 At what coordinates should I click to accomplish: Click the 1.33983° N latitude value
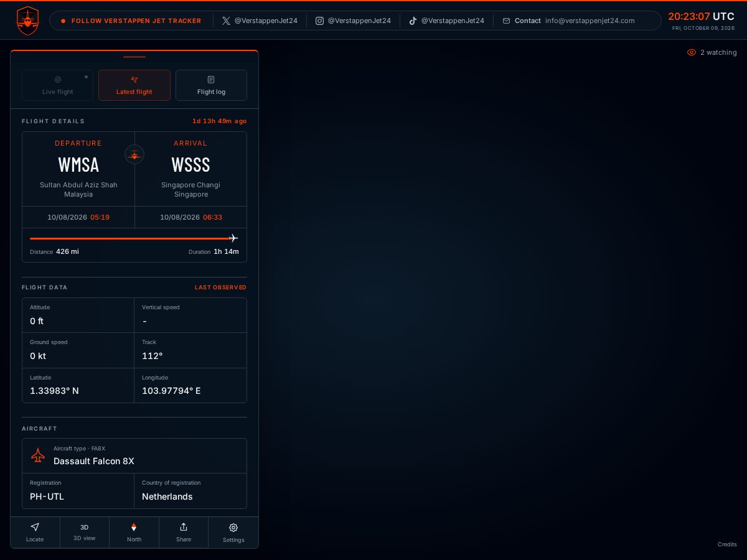pos(54,391)
